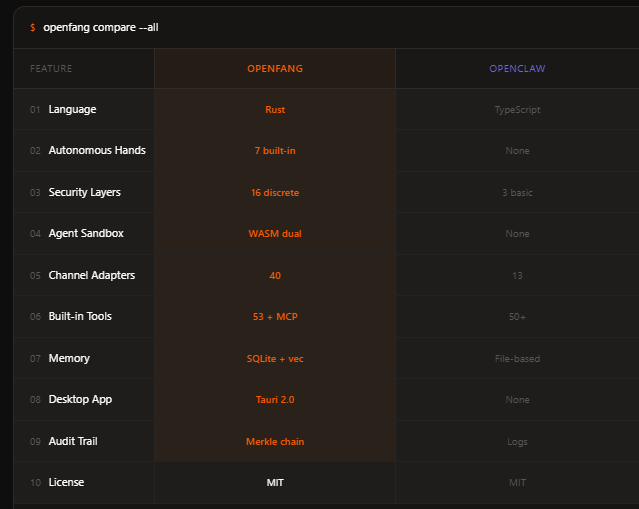Click row number 01
Screen dimensions: 639x509
(x=35, y=110)
